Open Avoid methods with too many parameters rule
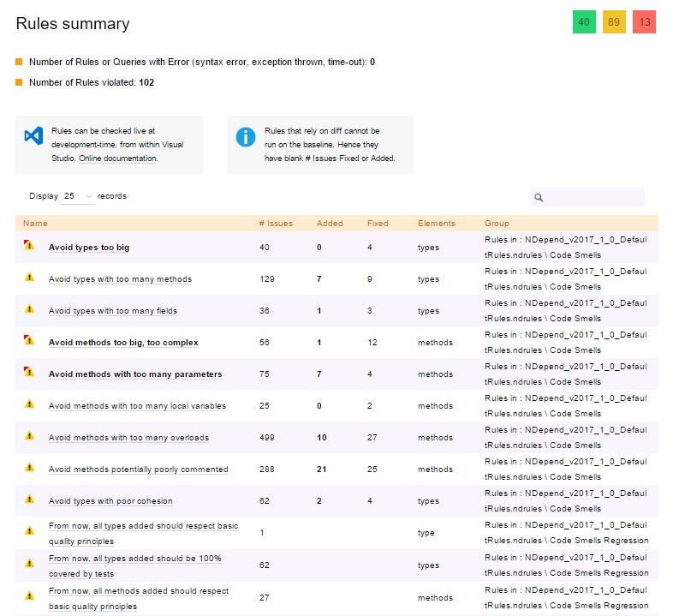Screen dimensions: 679x616 coord(135,374)
